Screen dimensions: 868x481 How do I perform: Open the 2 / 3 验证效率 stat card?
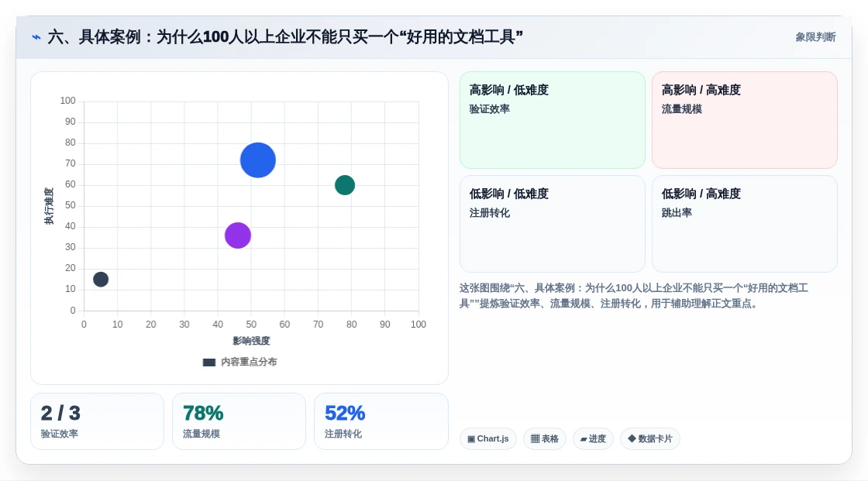(98, 421)
